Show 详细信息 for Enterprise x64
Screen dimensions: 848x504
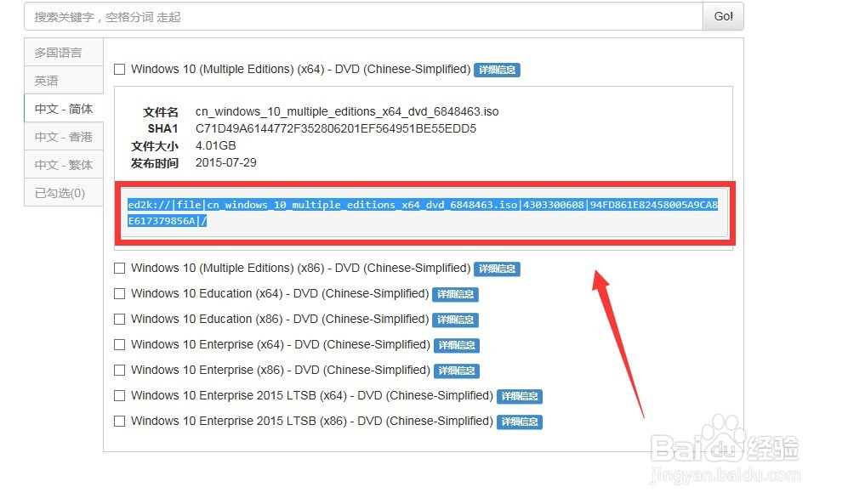click(x=457, y=345)
